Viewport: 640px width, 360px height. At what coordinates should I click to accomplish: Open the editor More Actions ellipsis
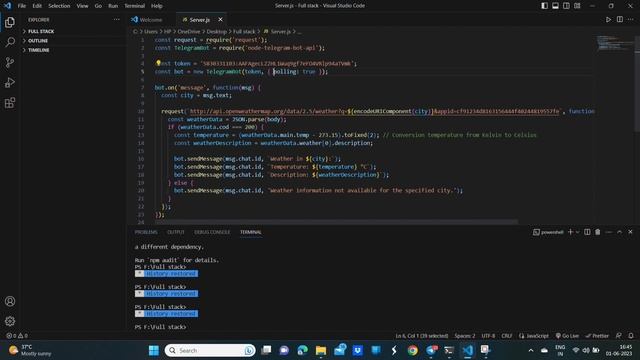pos(631,20)
